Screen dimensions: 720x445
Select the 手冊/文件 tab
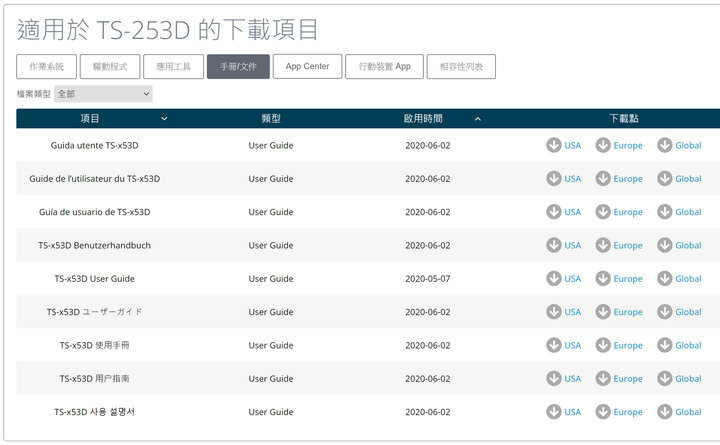tap(238, 67)
